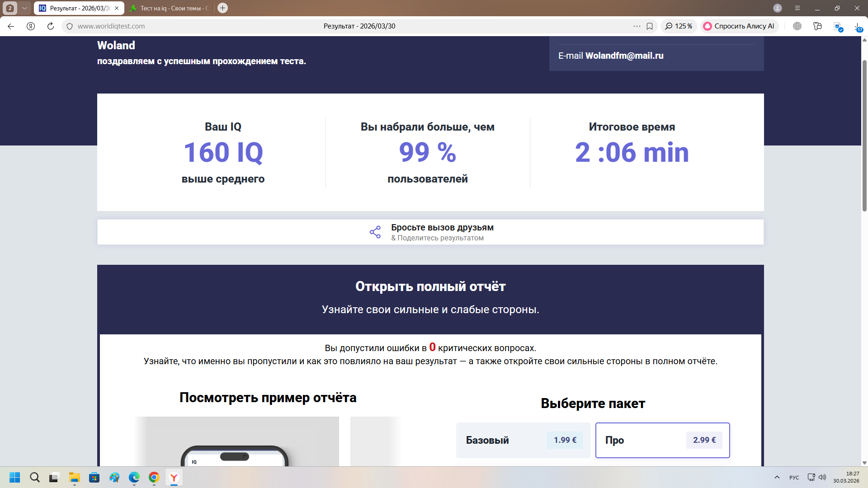The height and width of the screenshot is (488, 868).
Task: Open the collections icon in the toolbar
Action: [x=818, y=26]
